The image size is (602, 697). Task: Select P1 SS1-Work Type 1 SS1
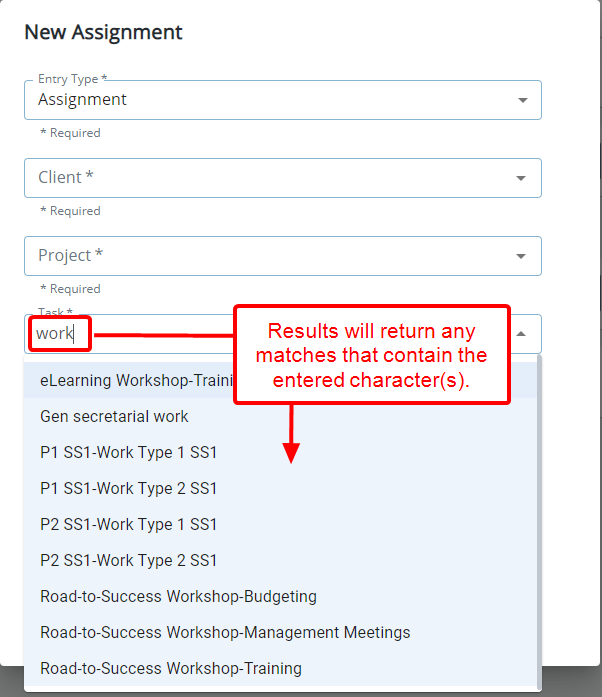pos(128,452)
